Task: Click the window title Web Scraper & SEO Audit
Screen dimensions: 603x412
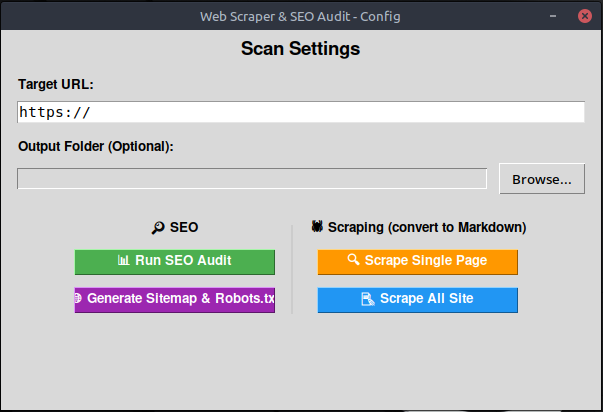Action: [x=300, y=17]
